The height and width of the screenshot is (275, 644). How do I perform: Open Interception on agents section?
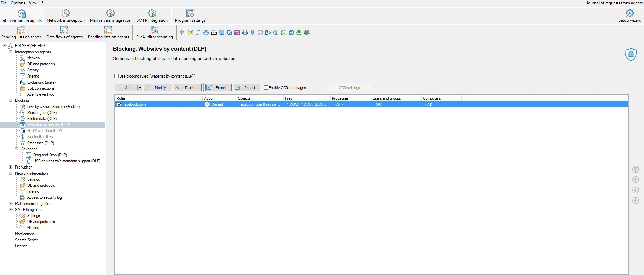coord(22,16)
